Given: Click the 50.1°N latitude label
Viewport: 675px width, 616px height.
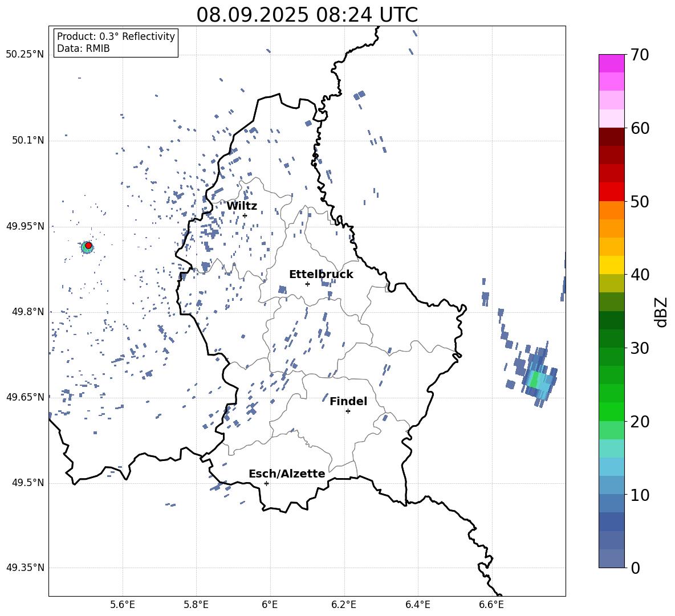Looking at the screenshot, I should tap(28, 141).
